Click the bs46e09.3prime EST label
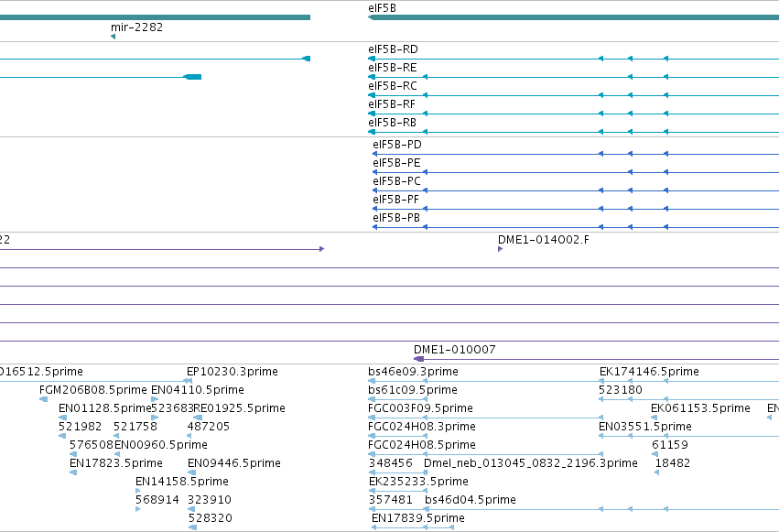779x532 pixels. 414,372
